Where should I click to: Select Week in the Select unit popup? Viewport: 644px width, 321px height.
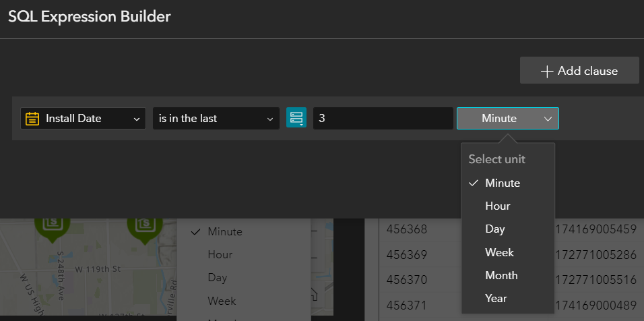(499, 252)
